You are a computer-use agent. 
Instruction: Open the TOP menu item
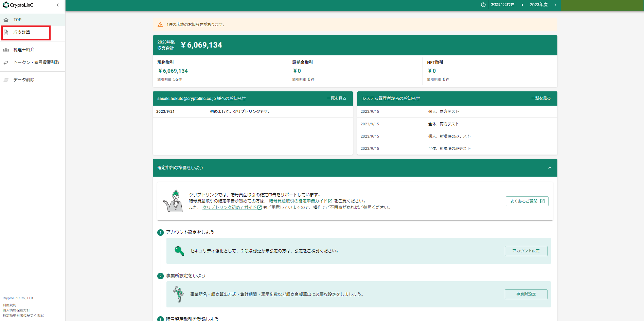click(33, 20)
